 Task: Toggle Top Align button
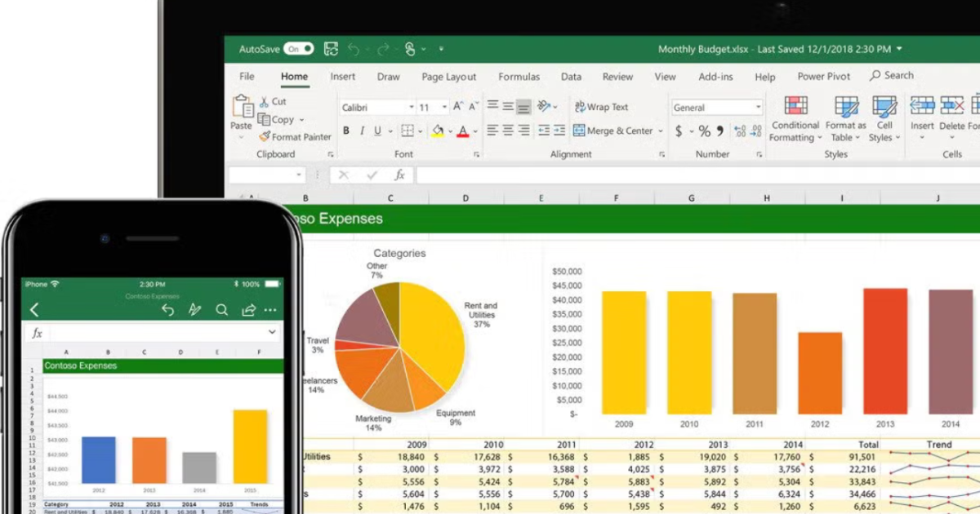point(492,106)
